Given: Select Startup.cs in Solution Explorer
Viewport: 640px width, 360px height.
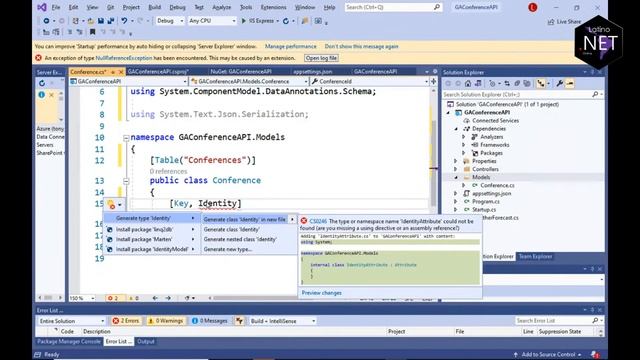Looking at the screenshot, I should click(484, 209).
